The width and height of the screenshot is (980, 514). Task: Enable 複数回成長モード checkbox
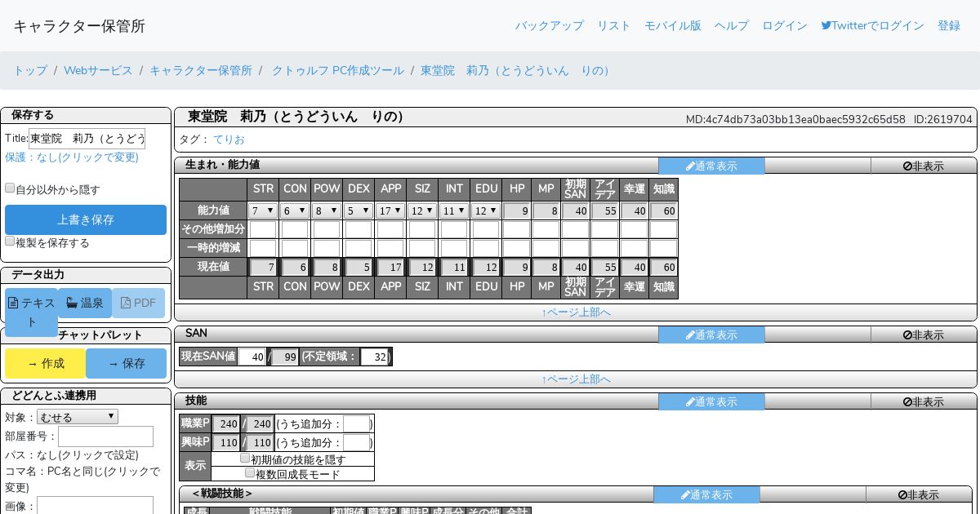coord(250,472)
